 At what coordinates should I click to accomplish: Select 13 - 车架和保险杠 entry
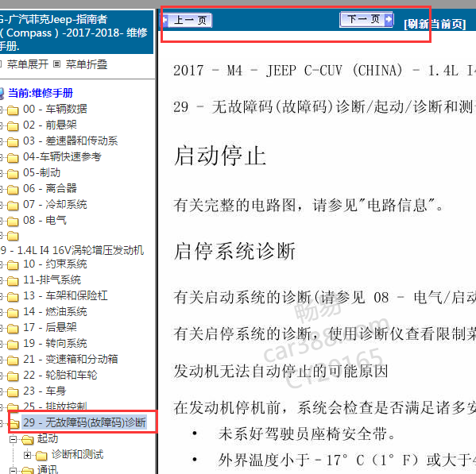(65, 295)
